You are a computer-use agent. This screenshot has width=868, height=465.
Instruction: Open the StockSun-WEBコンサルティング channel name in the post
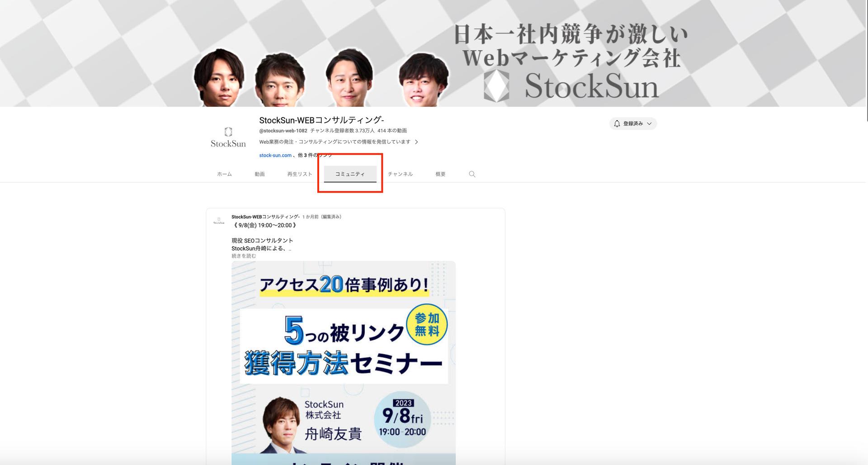[264, 216]
